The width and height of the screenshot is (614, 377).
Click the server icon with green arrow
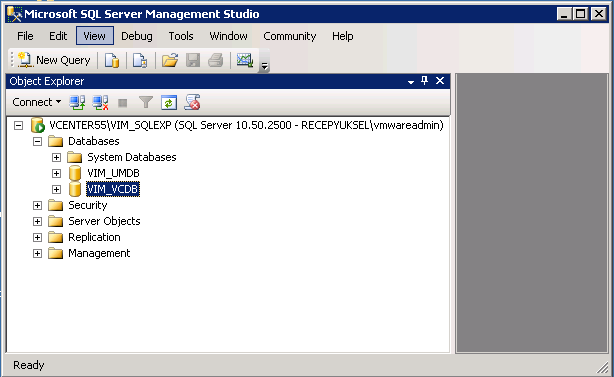[x=38, y=125]
